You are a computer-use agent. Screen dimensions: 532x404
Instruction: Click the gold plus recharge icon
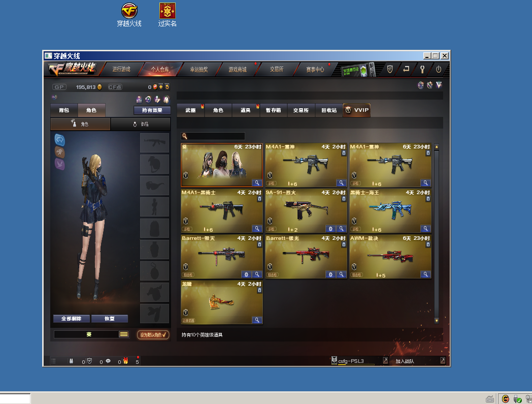[x=161, y=87]
